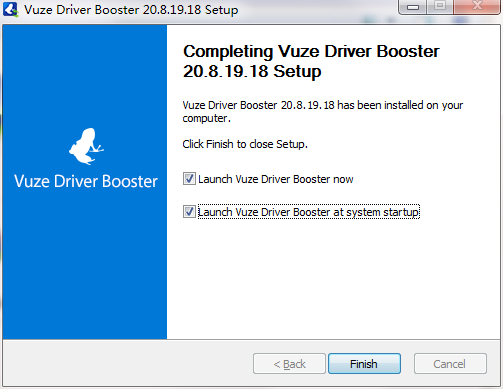503x389 pixels.
Task: Click the installer icon in title bar
Action: [x=11, y=9]
